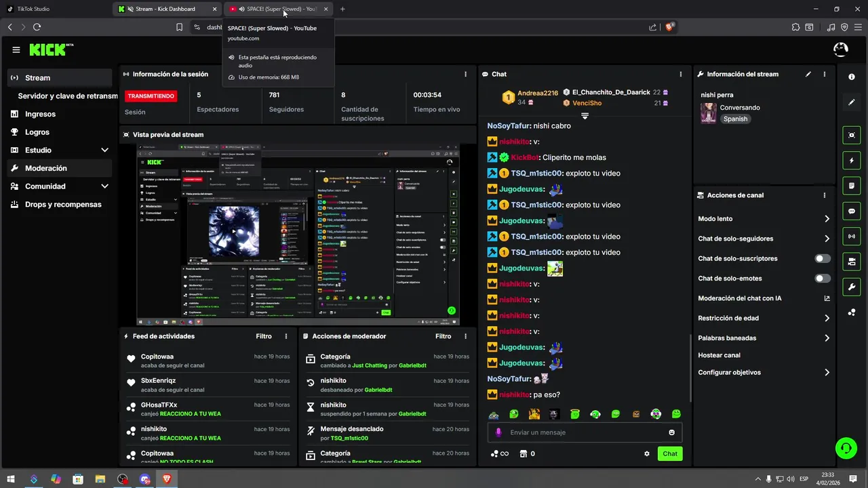Click Hostear canal
The image size is (868, 488).
pyautogui.click(x=719, y=355)
